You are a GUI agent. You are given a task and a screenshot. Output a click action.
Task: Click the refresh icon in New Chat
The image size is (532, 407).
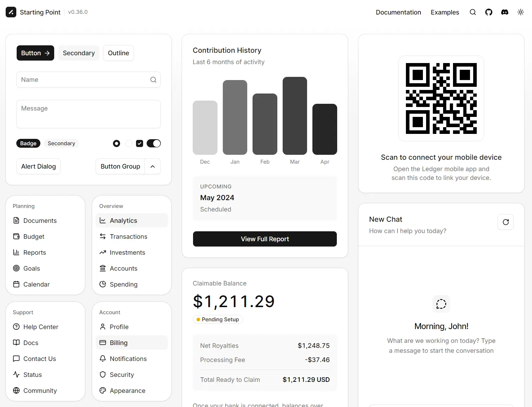pyautogui.click(x=506, y=222)
